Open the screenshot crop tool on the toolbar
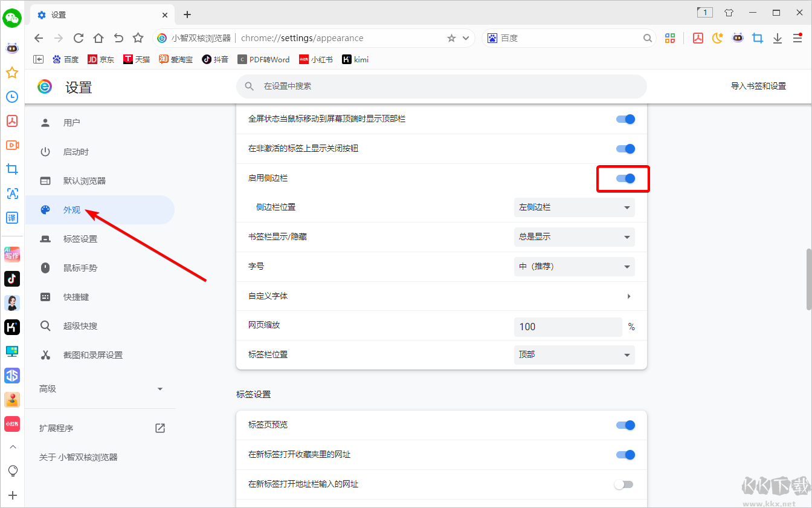The height and width of the screenshot is (508, 812). 758,37
